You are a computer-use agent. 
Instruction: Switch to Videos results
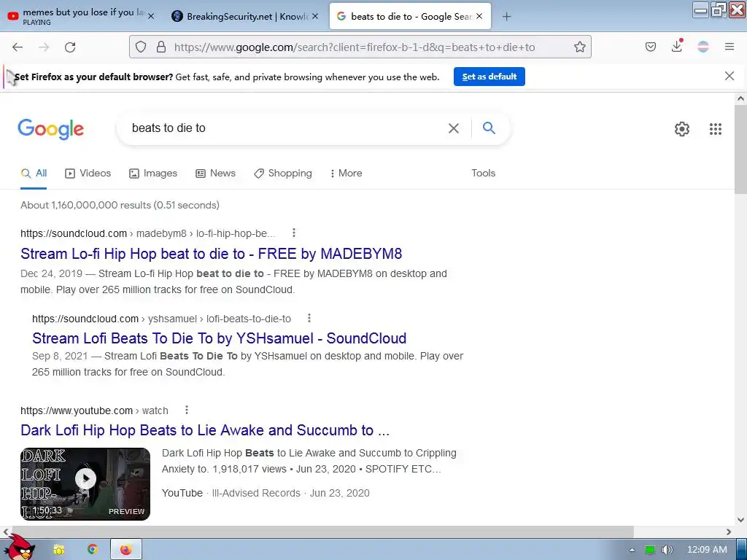(88, 174)
